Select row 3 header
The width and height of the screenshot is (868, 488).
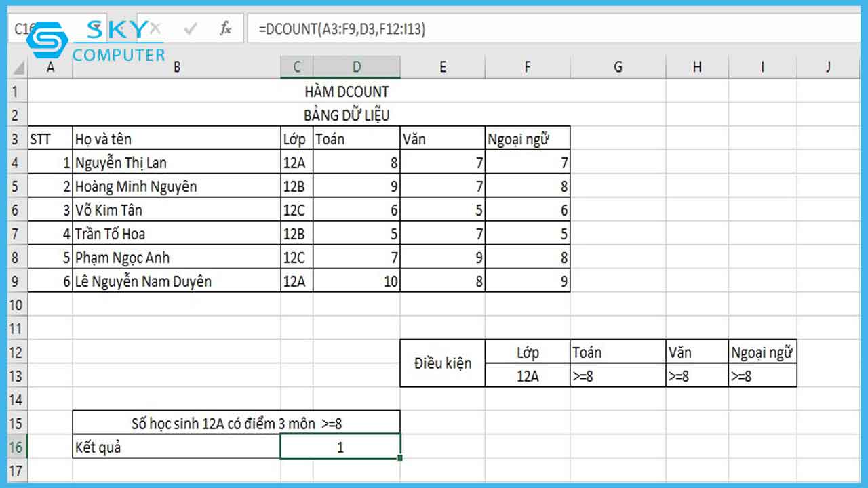click(18, 138)
